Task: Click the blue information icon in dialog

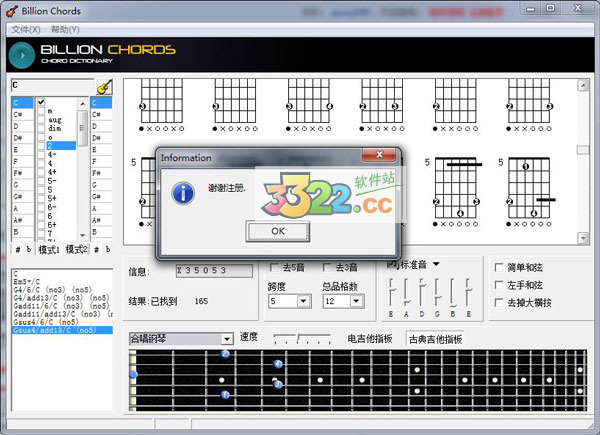Action: pyautogui.click(x=183, y=193)
